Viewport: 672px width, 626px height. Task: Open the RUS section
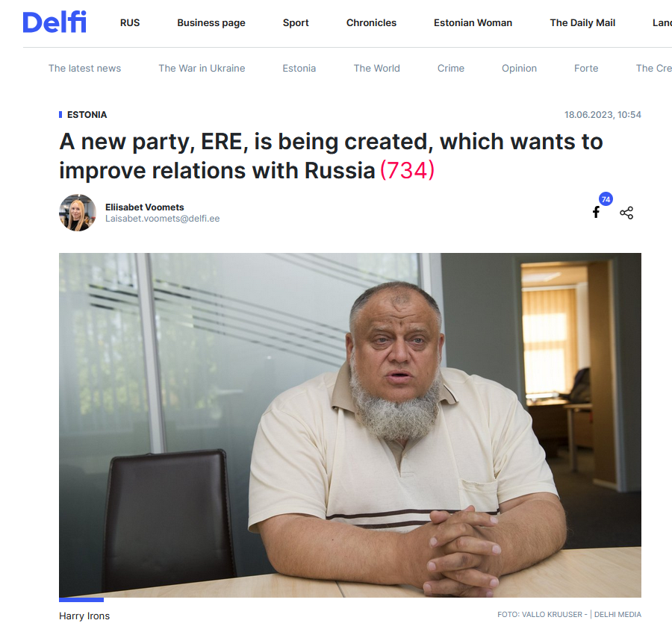click(130, 22)
